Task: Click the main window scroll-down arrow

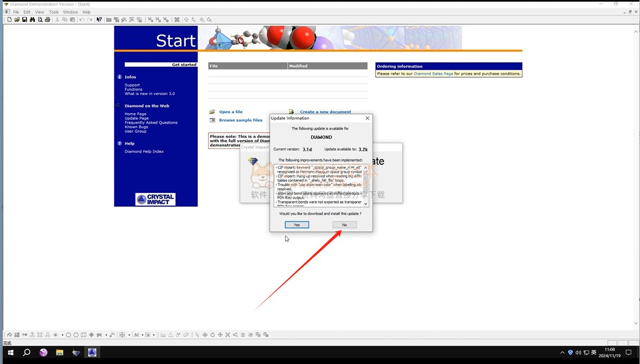Action: tap(636, 323)
